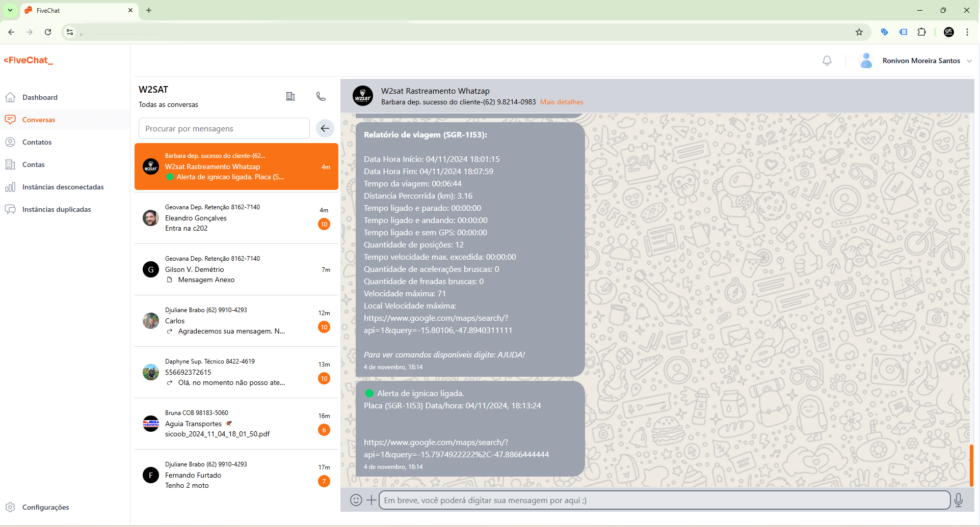
Task: Click the Aguia Transportes logo avatar
Action: coord(151,424)
